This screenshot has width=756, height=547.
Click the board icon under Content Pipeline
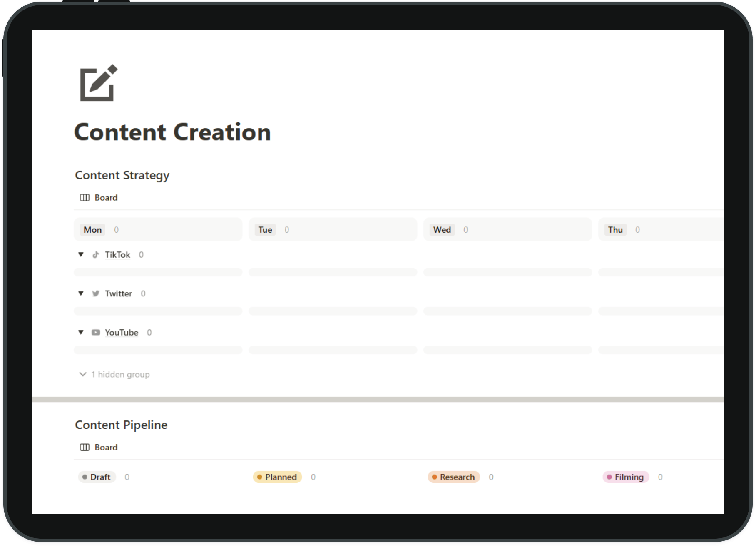(x=85, y=447)
